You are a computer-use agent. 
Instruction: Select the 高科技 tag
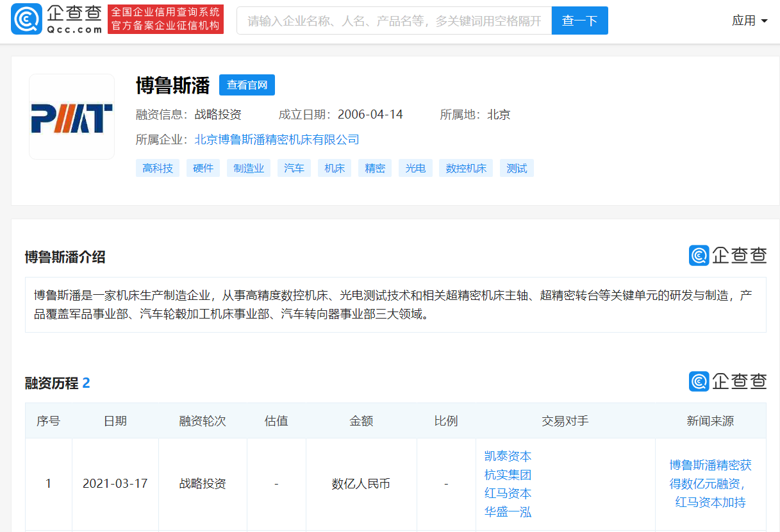tap(158, 168)
